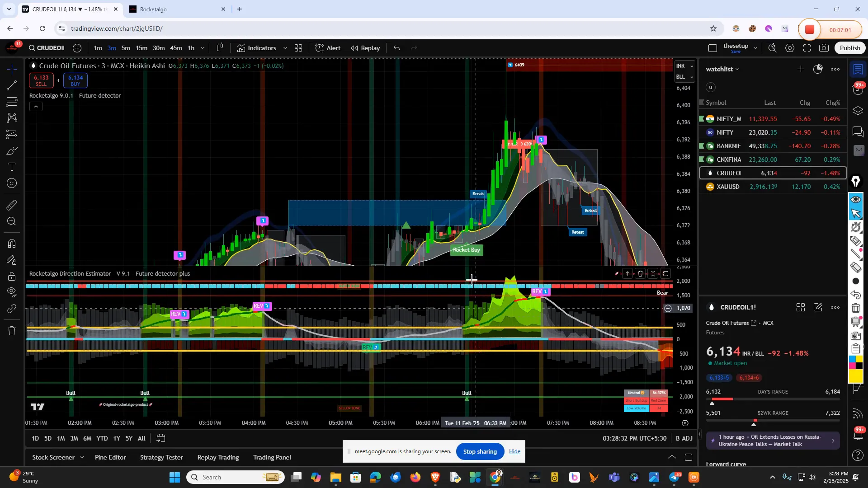This screenshot has width=868, height=488.
Task: Select the Measure ruler tool
Action: pyautogui.click(x=11, y=205)
